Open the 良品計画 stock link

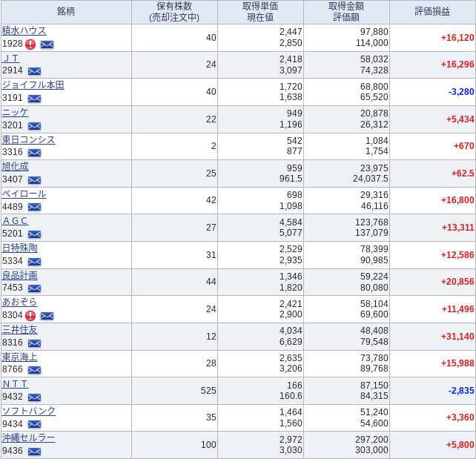[20, 275]
